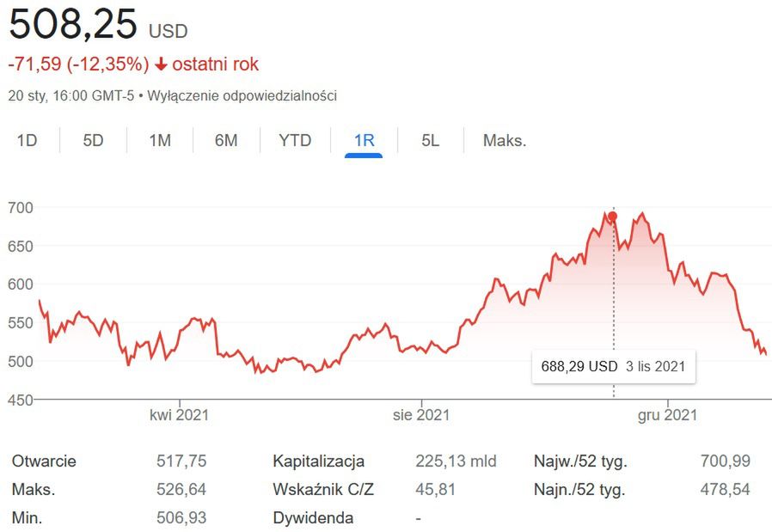Click the Wskaźnik C/Z ratio label
772x532 pixels.
tap(323, 490)
